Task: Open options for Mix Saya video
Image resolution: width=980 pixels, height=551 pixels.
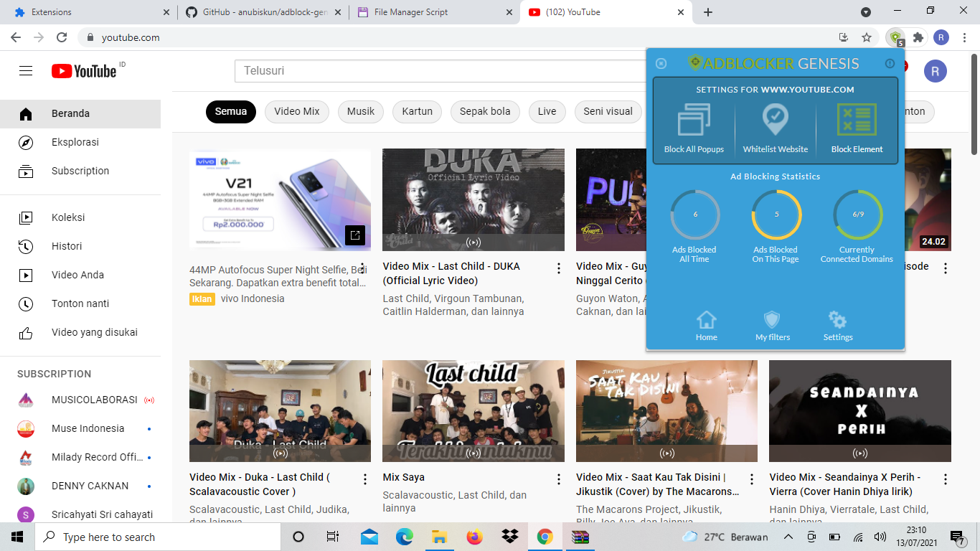Action: point(559,479)
